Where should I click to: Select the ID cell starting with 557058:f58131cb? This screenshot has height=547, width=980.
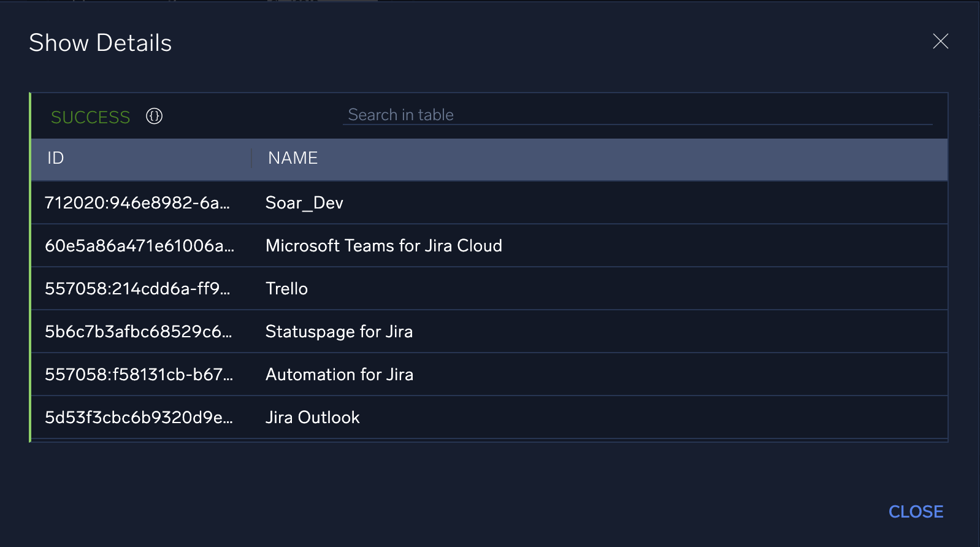click(x=139, y=375)
